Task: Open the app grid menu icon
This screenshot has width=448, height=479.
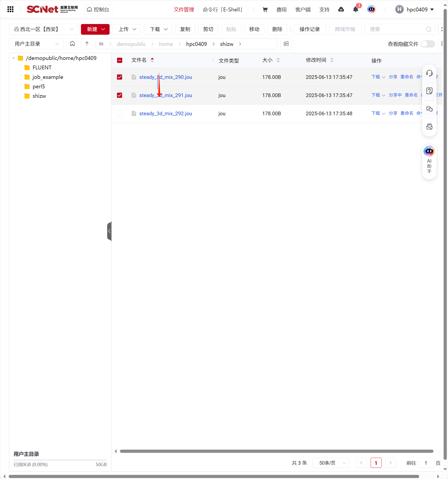Action: coord(10,9)
